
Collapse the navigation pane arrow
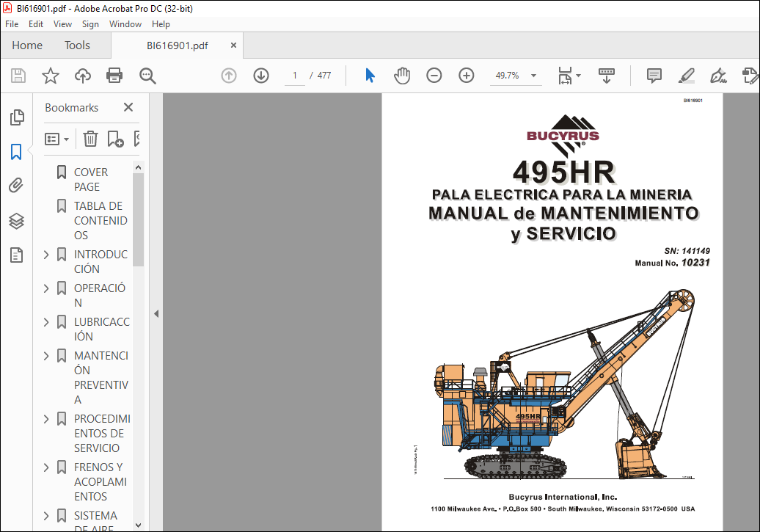[156, 314]
